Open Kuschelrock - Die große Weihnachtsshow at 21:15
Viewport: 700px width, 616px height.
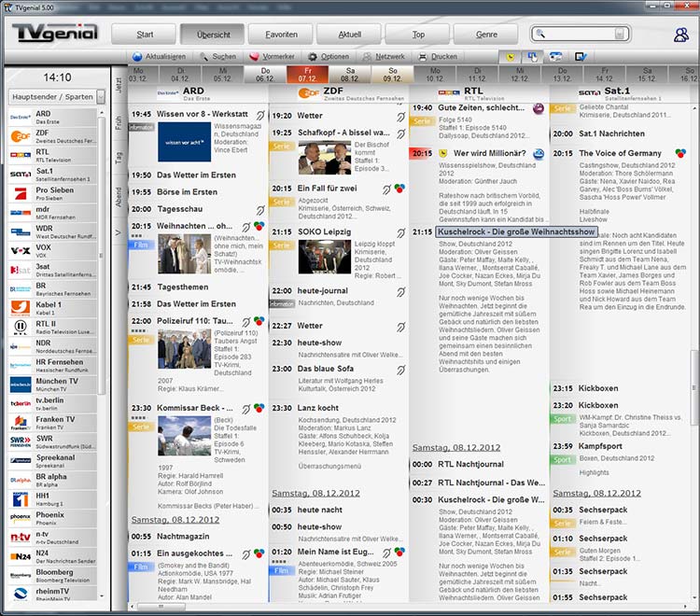(x=516, y=231)
